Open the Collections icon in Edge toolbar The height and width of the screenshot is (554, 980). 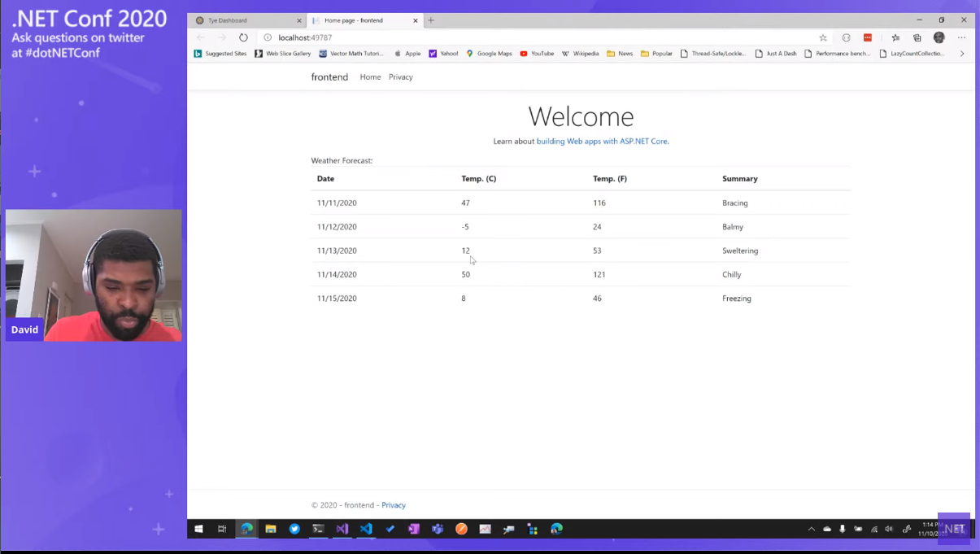click(917, 37)
